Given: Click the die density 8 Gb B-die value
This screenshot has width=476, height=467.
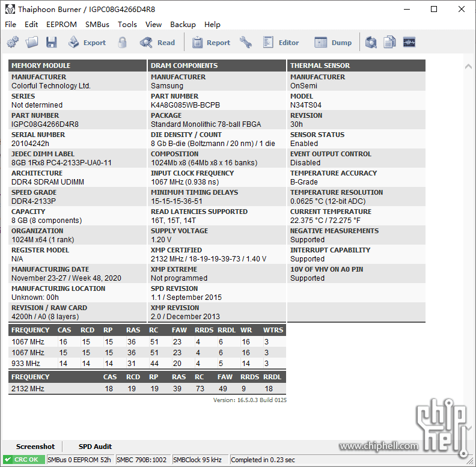Looking at the screenshot, I should pos(213,144).
